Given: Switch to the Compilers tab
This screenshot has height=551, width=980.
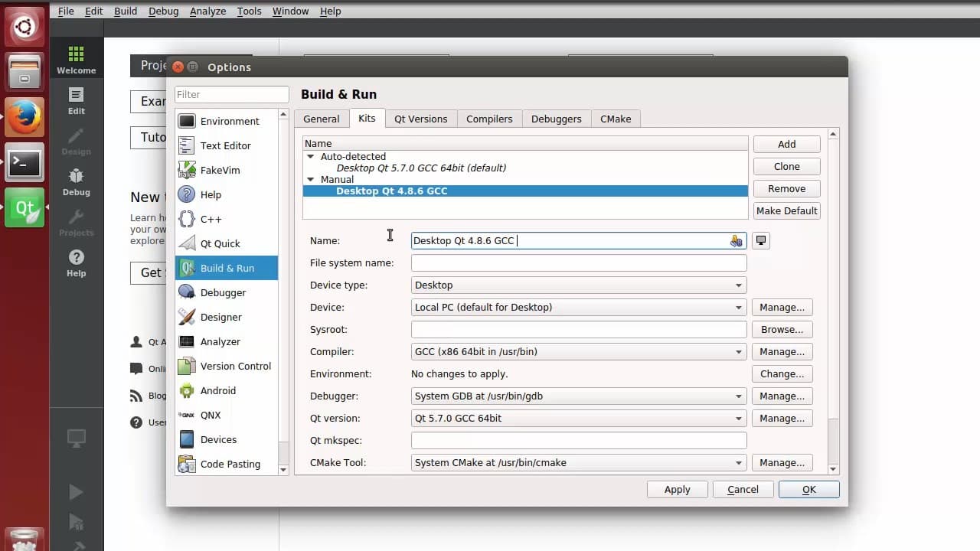Looking at the screenshot, I should click(x=489, y=119).
